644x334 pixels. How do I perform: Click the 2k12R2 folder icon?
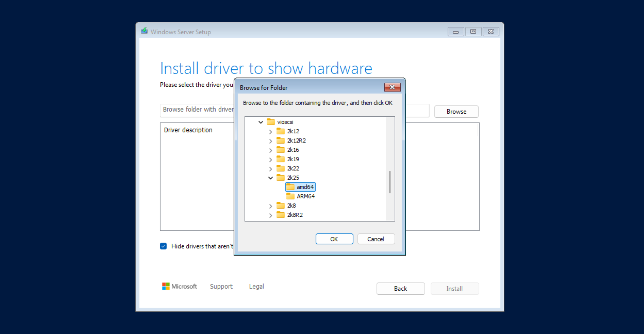click(x=281, y=140)
